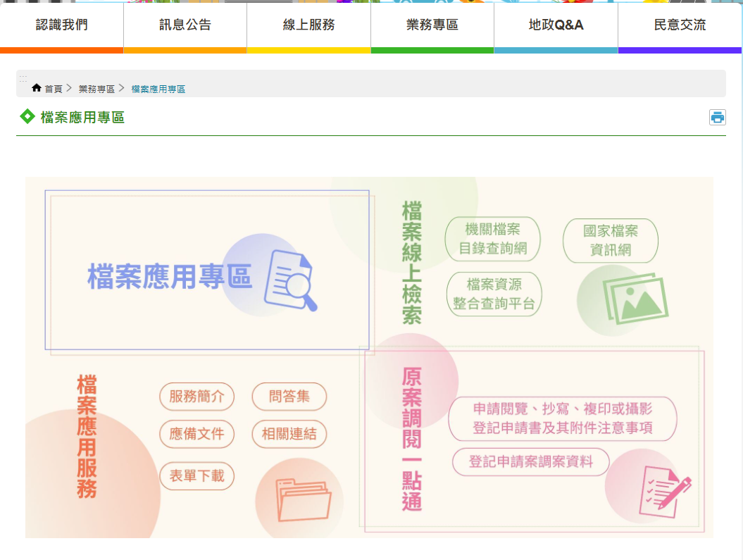Select the 地政Q&A tab

point(556,23)
